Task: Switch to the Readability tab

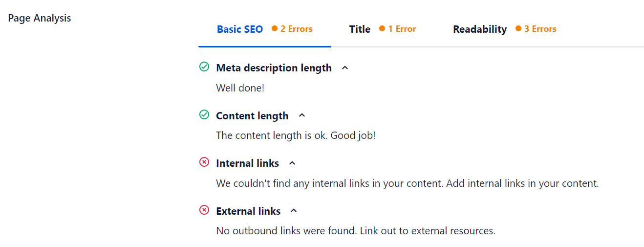Action: point(480,29)
